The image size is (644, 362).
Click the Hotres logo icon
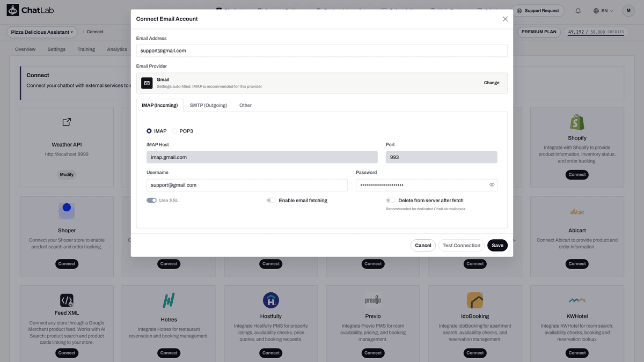pos(169,300)
